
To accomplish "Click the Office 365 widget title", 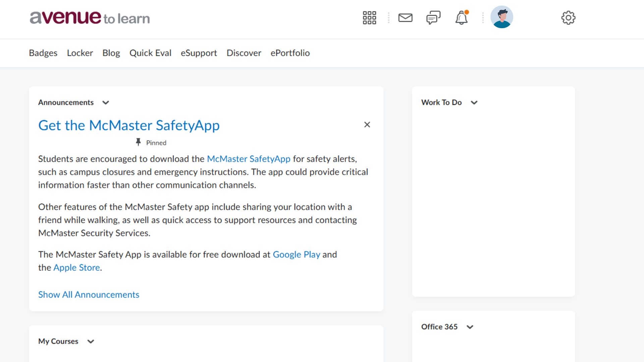I will click(439, 327).
